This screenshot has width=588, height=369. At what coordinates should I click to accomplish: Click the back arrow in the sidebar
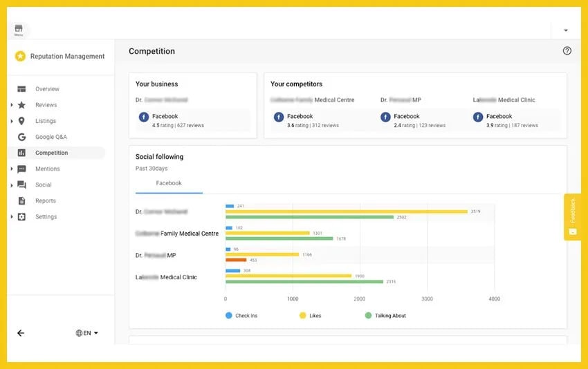21,333
